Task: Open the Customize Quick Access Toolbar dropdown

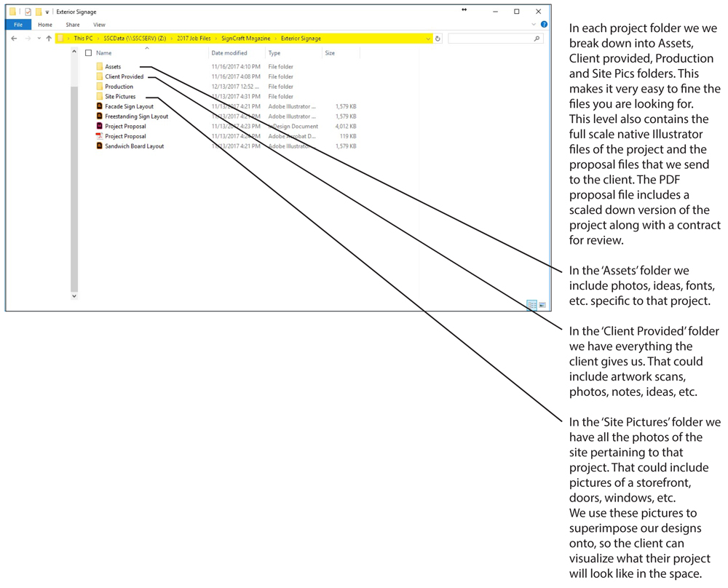Action: pos(47,12)
